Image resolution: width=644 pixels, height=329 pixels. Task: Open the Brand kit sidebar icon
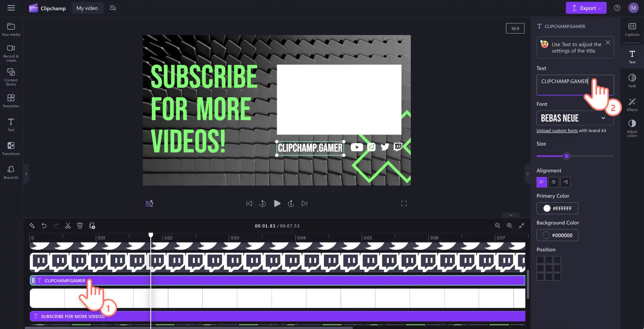(x=11, y=172)
